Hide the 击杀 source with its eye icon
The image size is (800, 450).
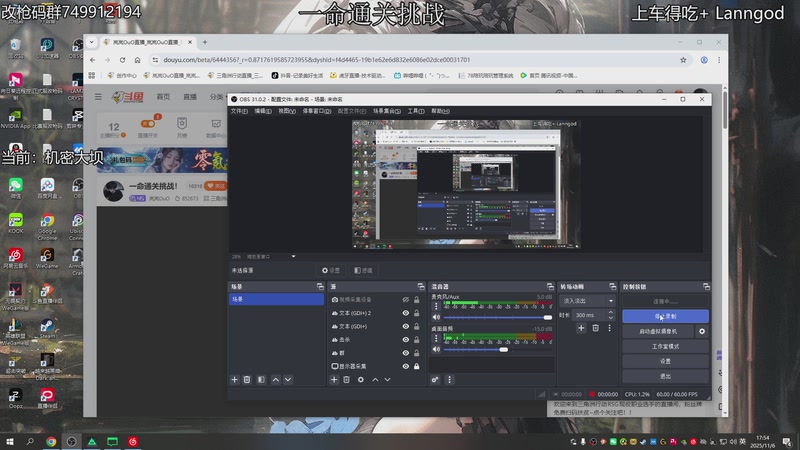point(406,340)
